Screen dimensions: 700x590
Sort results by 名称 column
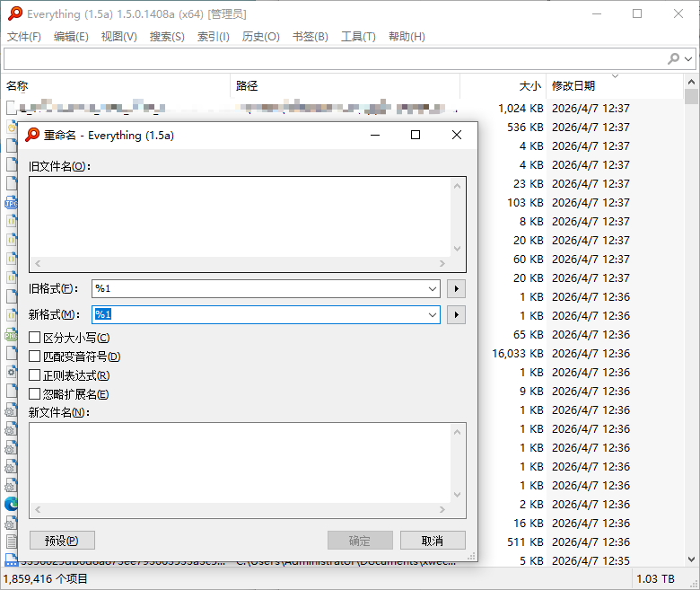(x=116, y=85)
